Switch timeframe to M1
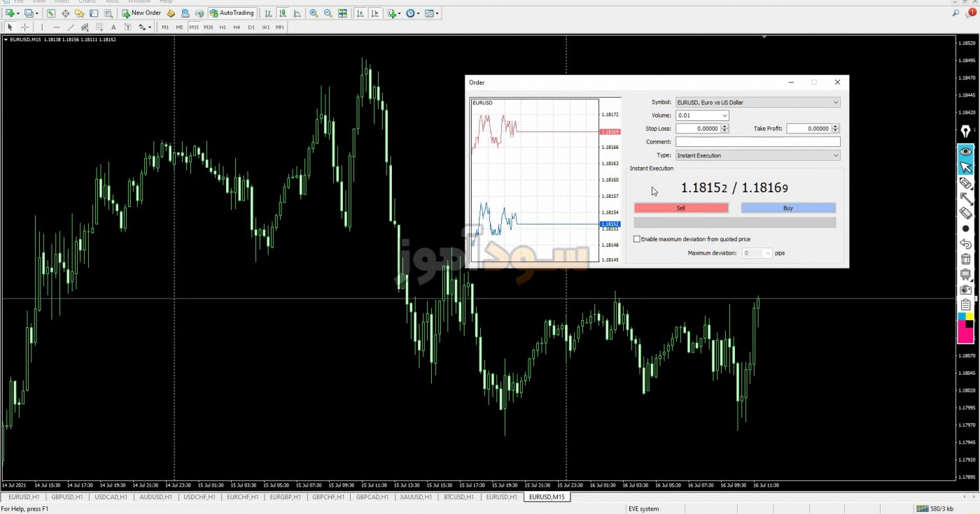The image size is (980, 514). tap(165, 27)
